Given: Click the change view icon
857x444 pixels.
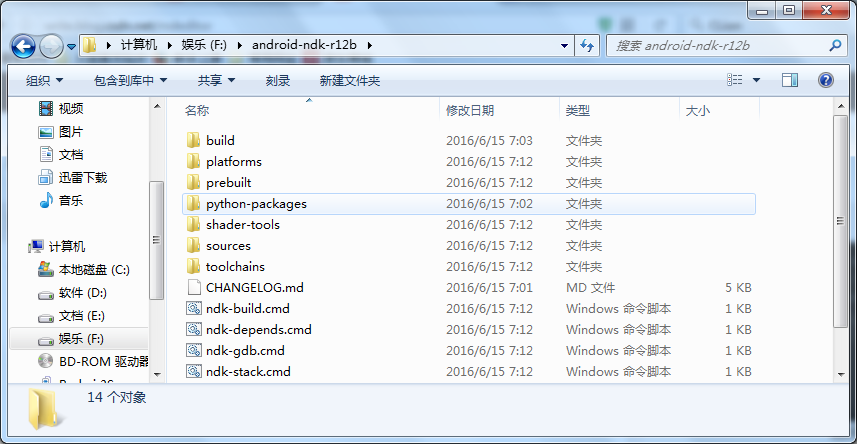Looking at the screenshot, I should point(735,80).
